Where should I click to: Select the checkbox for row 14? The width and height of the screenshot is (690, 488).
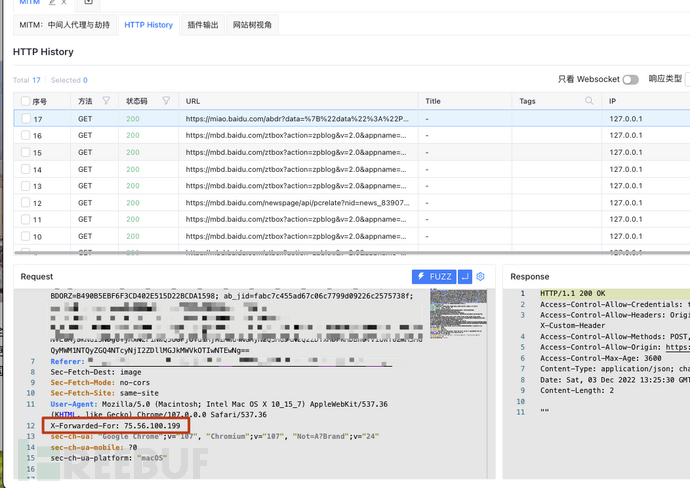click(x=26, y=169)
